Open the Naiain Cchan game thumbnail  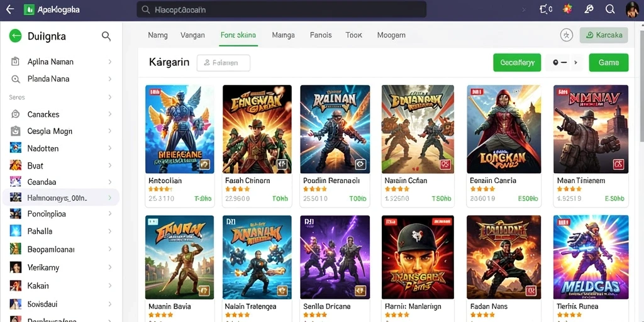click(418, 129)
